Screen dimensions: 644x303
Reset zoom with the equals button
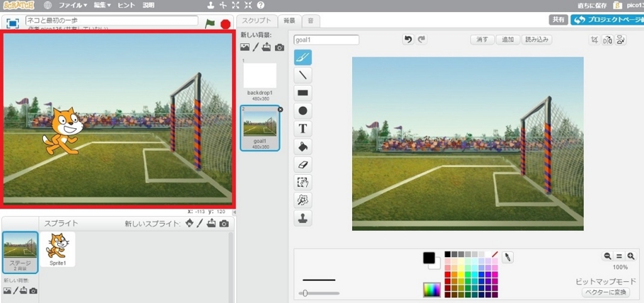tap(619, 256)
